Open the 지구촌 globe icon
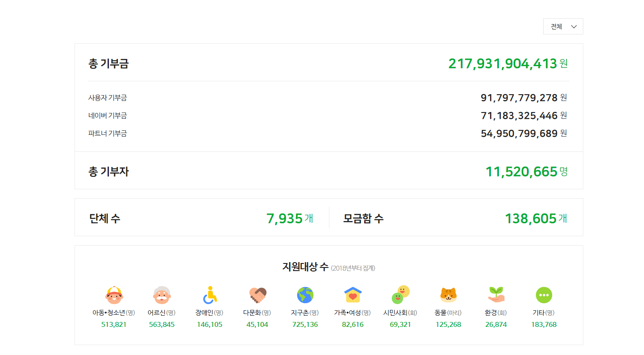The image size is (644, 355). (x=305, y=295)
